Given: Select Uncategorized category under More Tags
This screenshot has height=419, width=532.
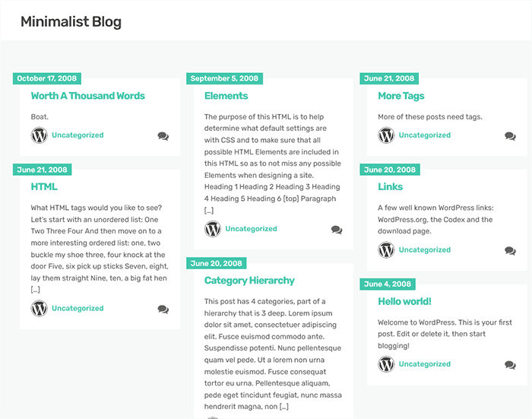Looking at the screenshot, I should (x=425, y=135).
